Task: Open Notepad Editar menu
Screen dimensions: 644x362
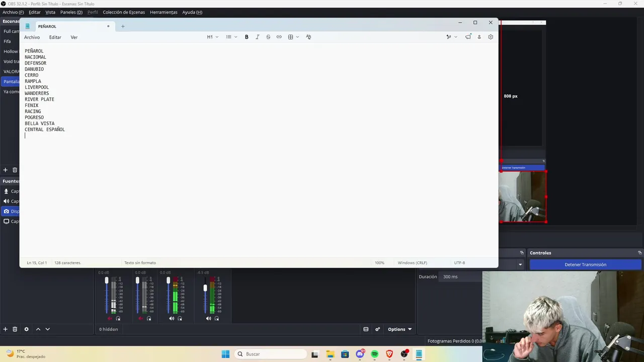Action: 55,37
